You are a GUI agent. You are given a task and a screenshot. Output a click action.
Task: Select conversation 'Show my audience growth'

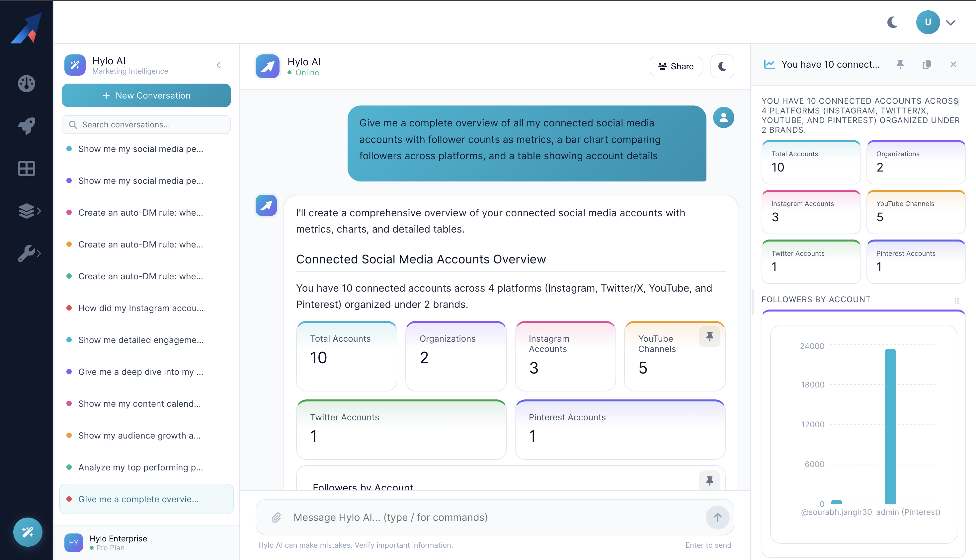click(139, 435)
